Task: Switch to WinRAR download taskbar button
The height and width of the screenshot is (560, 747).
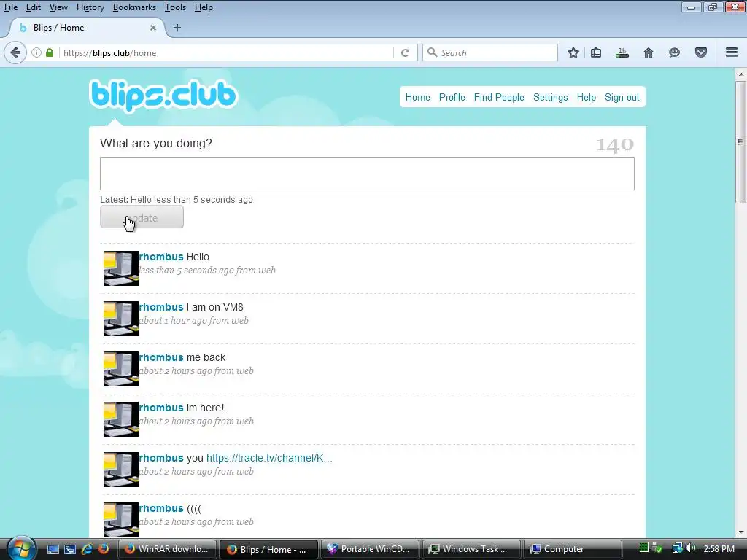Action: pos(167,549)
